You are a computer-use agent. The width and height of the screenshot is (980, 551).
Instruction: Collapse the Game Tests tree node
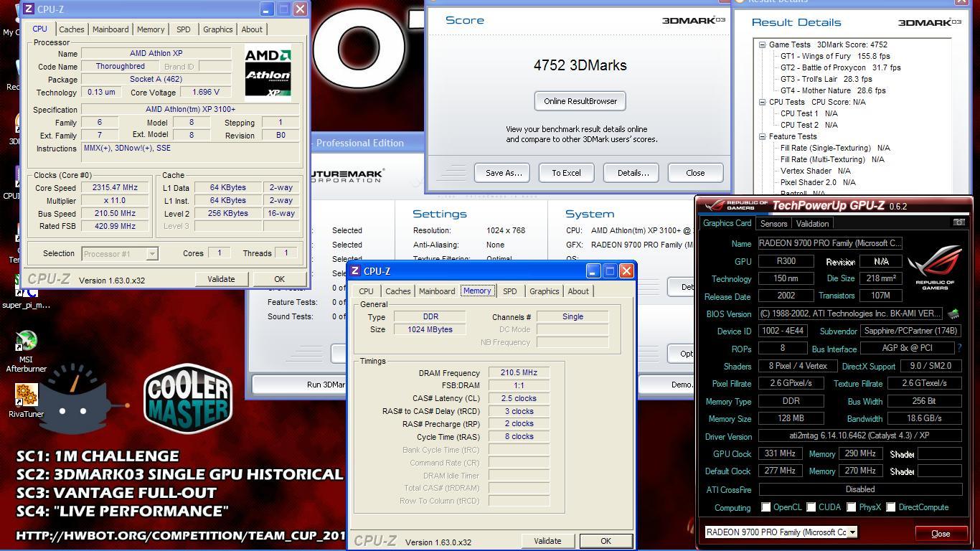(763, 44)
